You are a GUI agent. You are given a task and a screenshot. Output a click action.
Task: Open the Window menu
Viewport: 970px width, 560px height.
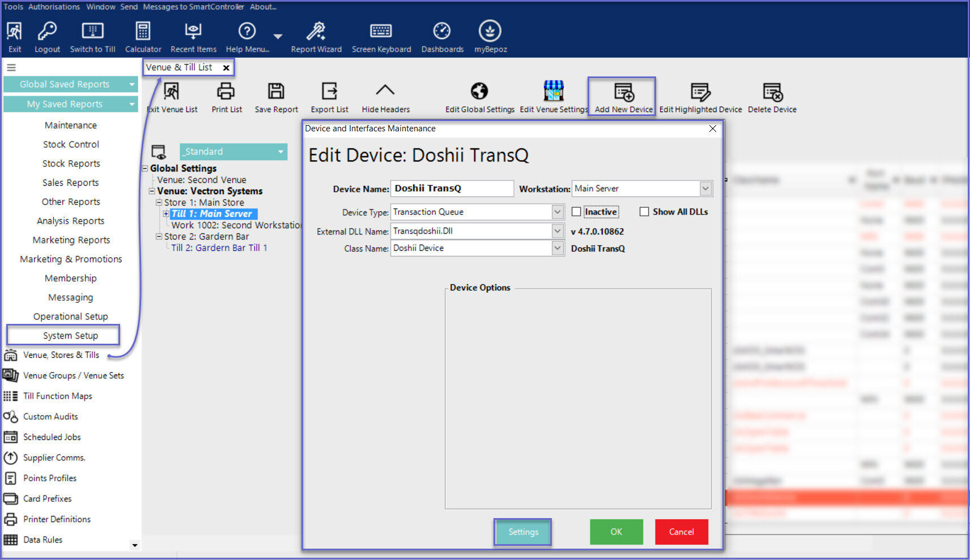coord(101,7)
